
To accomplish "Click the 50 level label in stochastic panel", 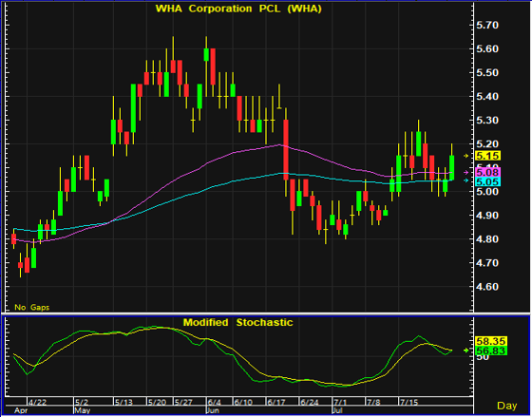I will coord(482,357).
